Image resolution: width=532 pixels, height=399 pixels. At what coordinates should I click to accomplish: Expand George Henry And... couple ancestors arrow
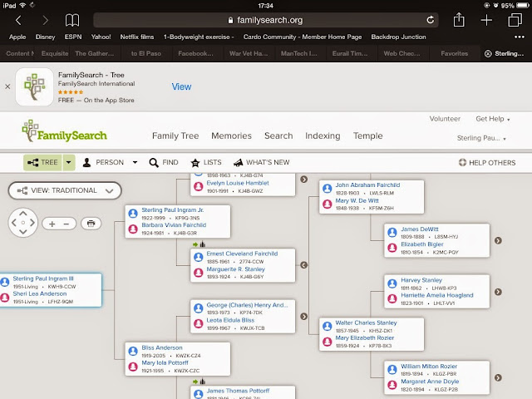[x=304, y=316]
